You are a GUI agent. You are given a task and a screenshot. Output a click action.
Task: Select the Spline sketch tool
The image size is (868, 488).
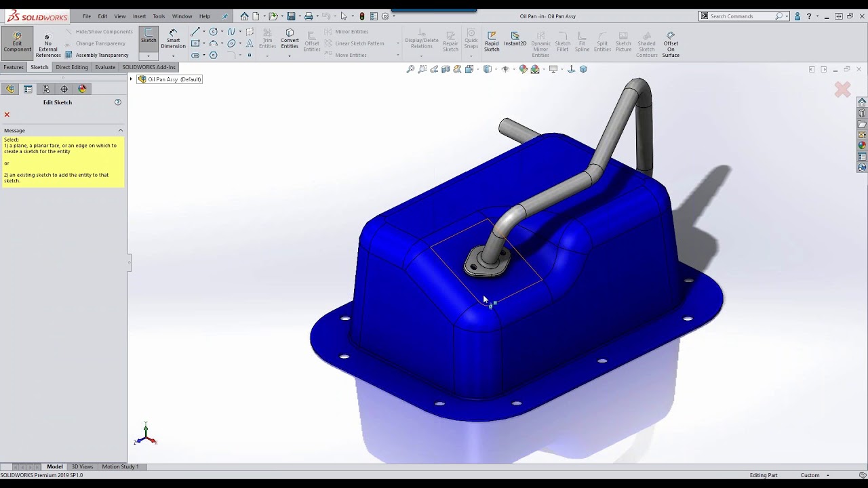[231, 32]
